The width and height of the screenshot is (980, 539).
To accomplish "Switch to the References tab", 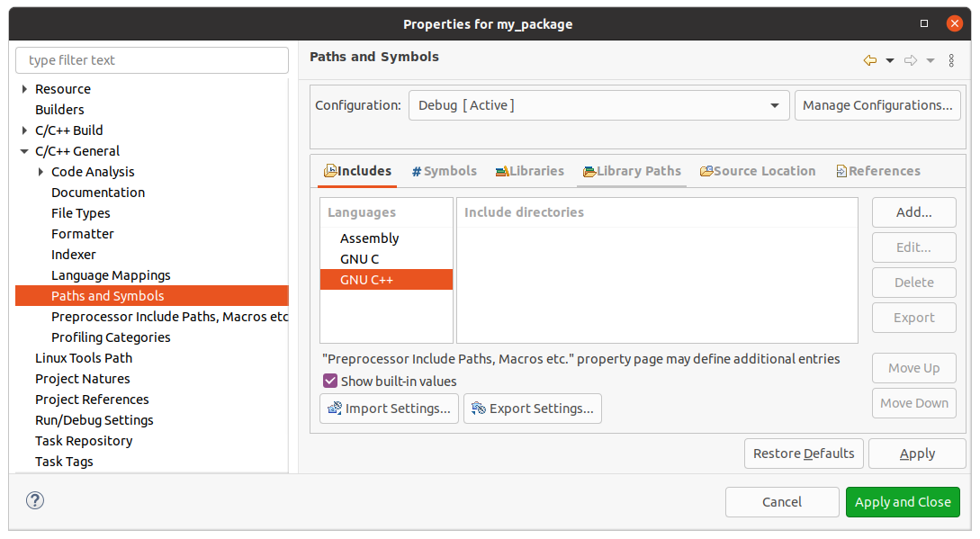I will (878, 170).
